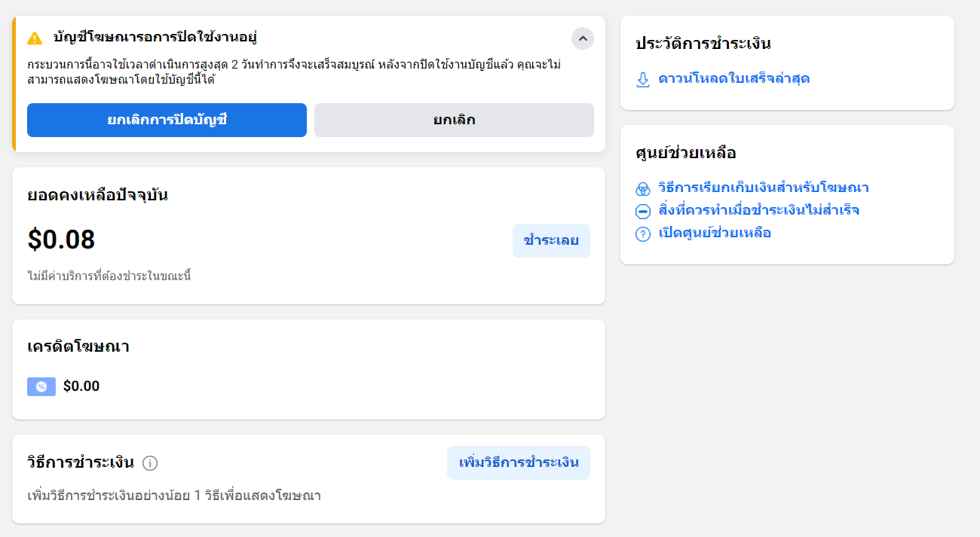This screenshot has width=980, height=537.
Task: Click the yellow warning triangle icon
Action: (35, 38)
